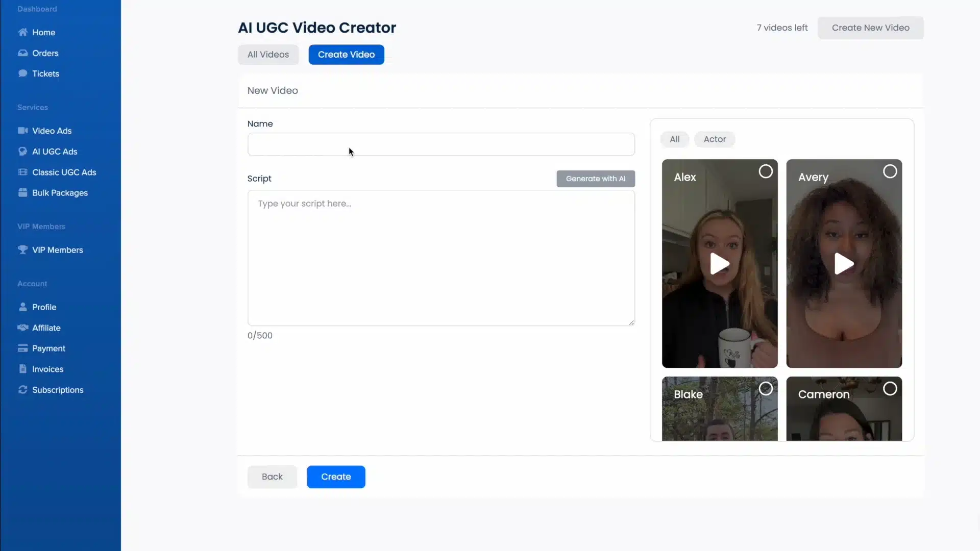
Task: Switch to the All Videos tab
Action: tap(268, 55)
